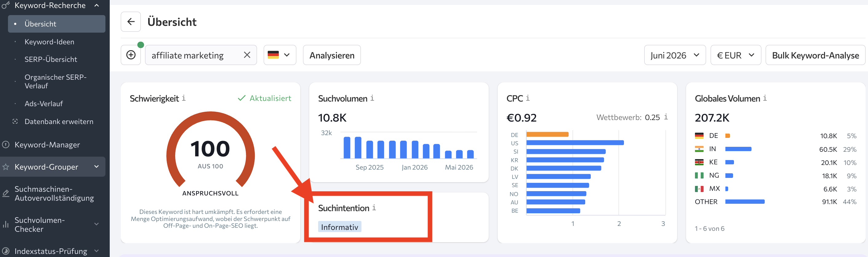
Task: Open the German flag country dropdown
Action: (x=280, y=55)
